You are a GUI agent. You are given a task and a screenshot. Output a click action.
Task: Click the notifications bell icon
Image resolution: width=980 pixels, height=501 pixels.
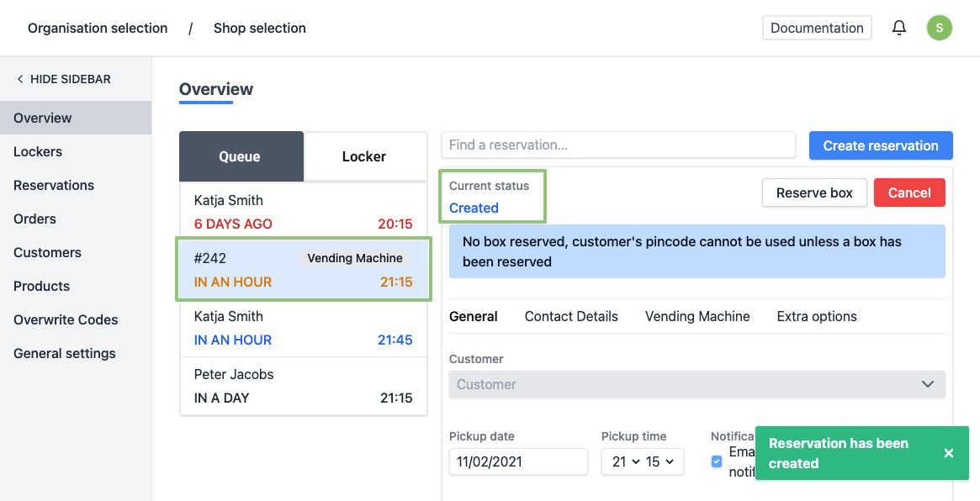point(899,28)
